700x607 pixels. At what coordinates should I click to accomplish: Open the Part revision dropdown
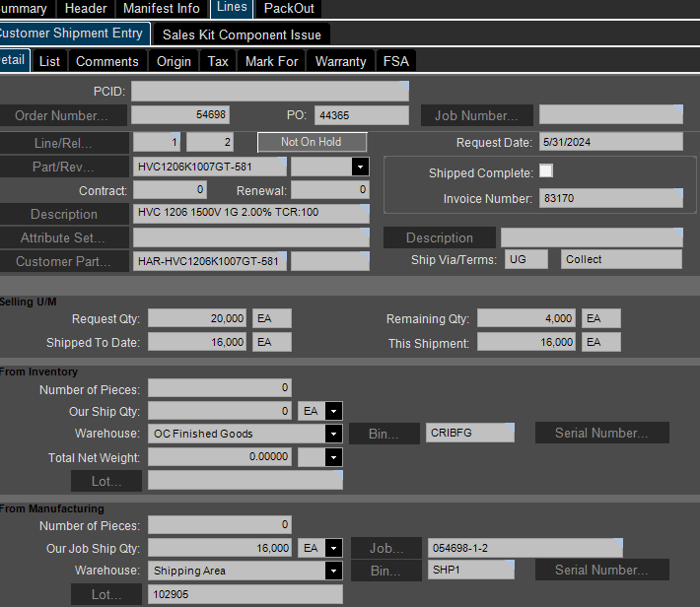[x=360, y=167]
